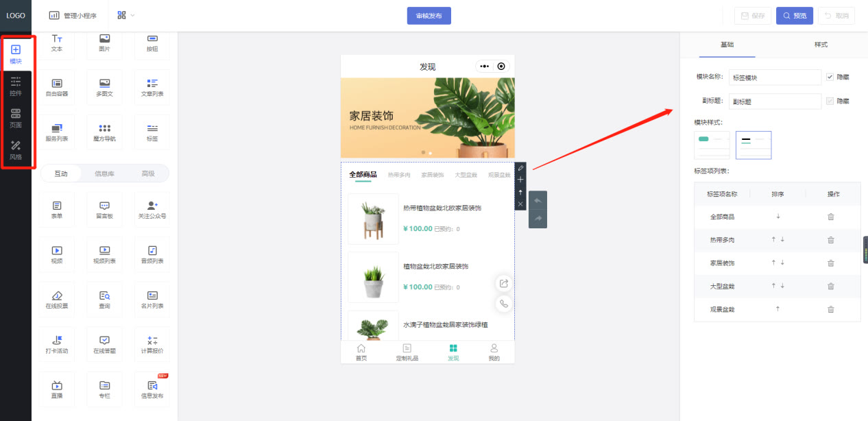Add a 表单 module

point(57,210)
